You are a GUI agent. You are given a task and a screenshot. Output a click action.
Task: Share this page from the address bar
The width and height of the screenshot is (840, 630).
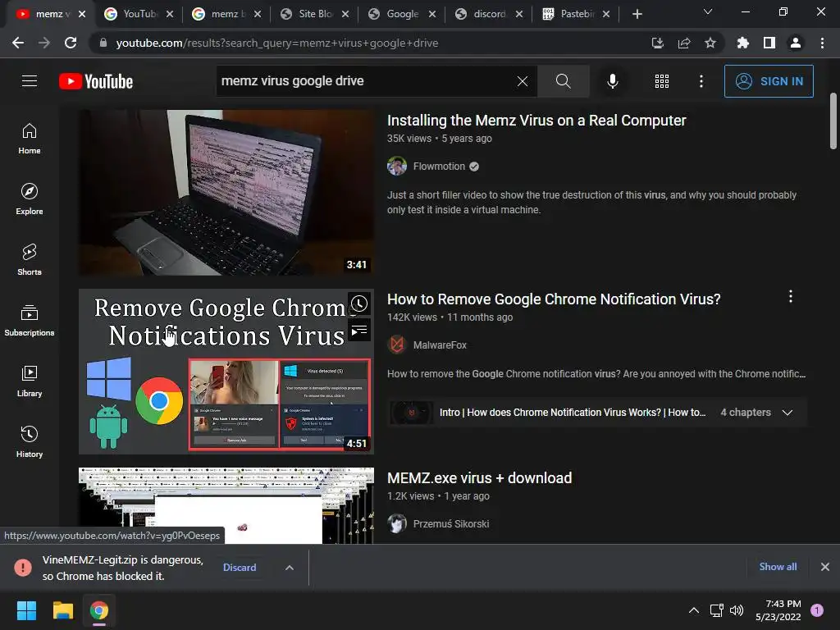[x=684, y=43]
